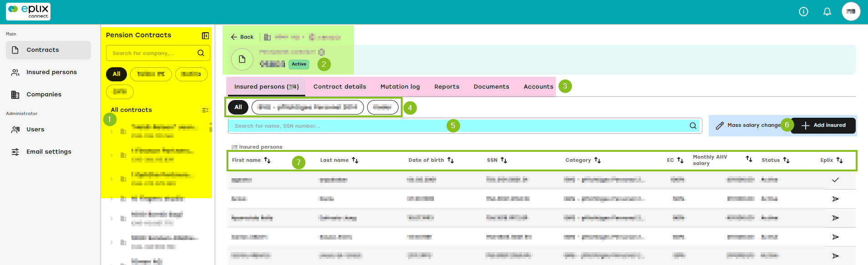Open Contracts in the sidebar
868x265 pixels.
point(48,50)
